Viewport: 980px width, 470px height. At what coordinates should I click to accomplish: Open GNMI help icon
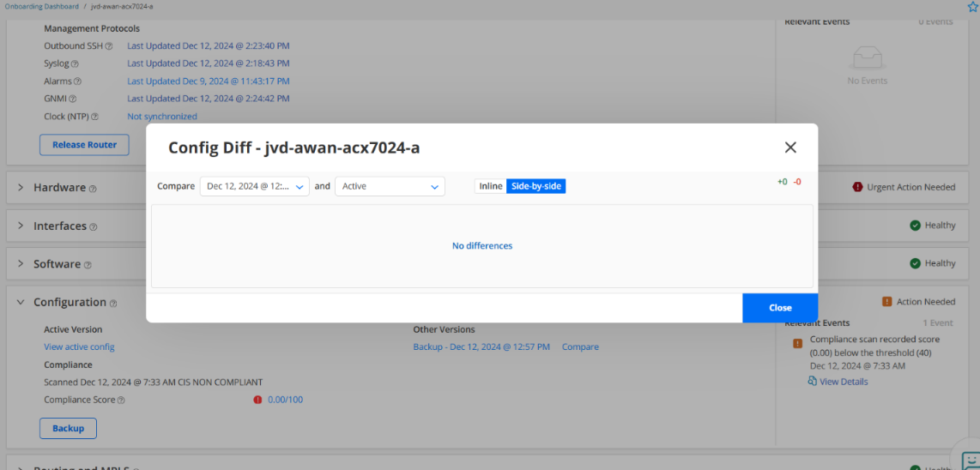72,99
